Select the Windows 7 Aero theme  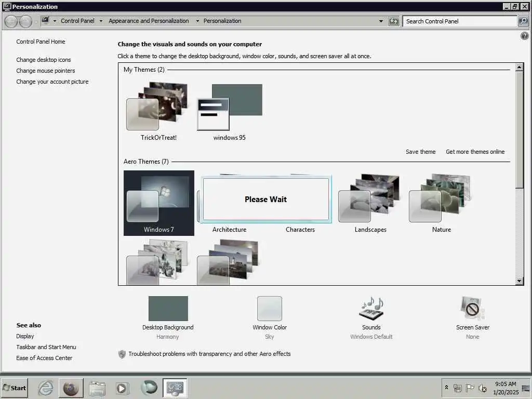tap(159, 203)
